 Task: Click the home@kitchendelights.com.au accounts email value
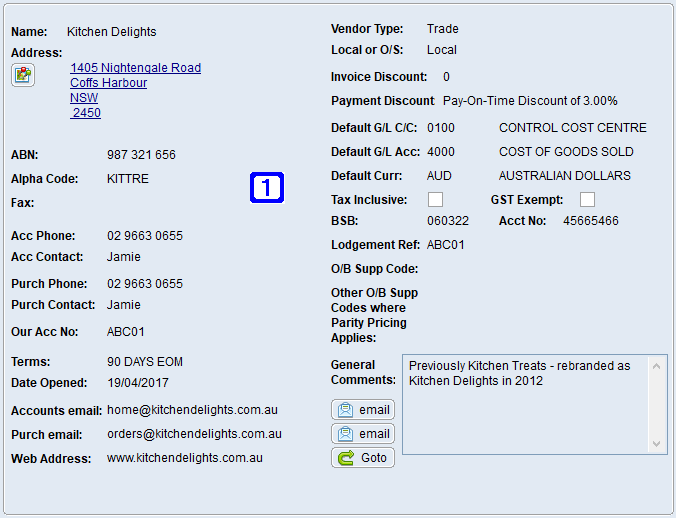coord(193,411)
